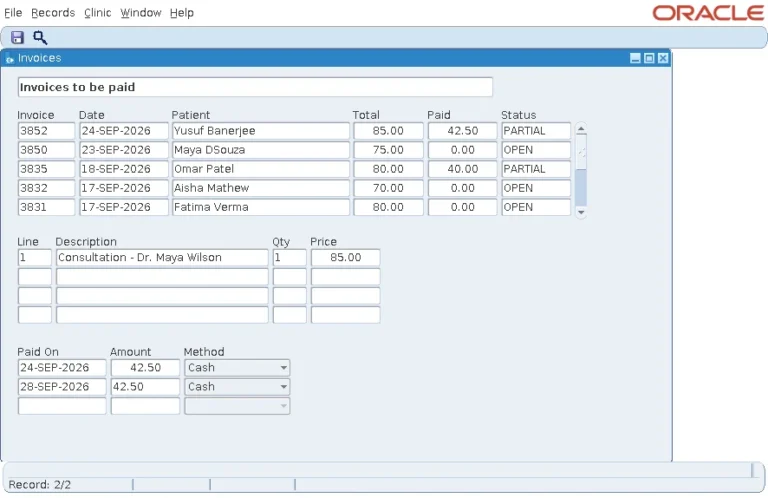Click Paid On 24-SEP-2026 field
This screenshot has height=498, width=768.
62,368
